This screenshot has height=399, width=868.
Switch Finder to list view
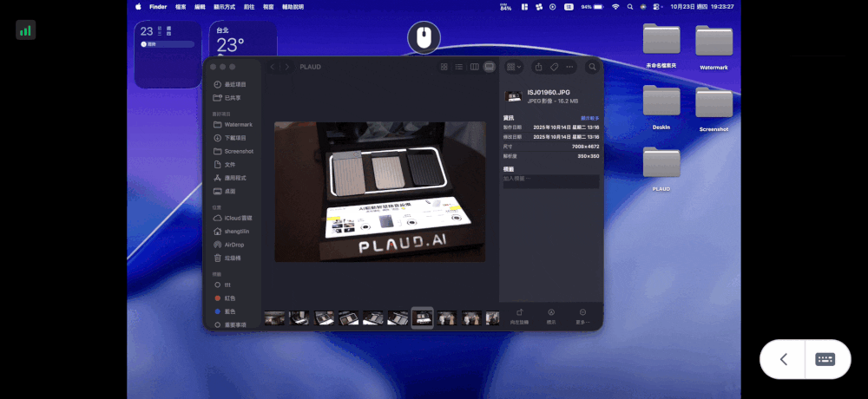point(459,67)
